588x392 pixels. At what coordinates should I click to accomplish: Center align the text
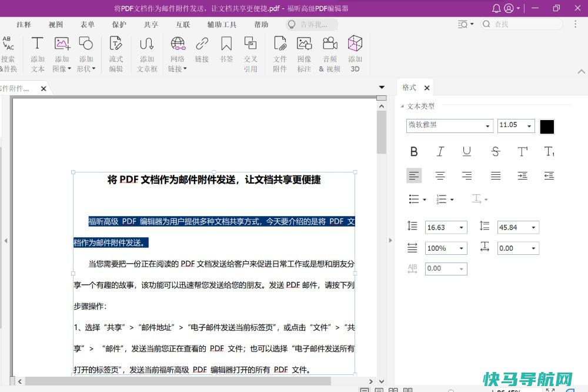click(x=440, y=175)
